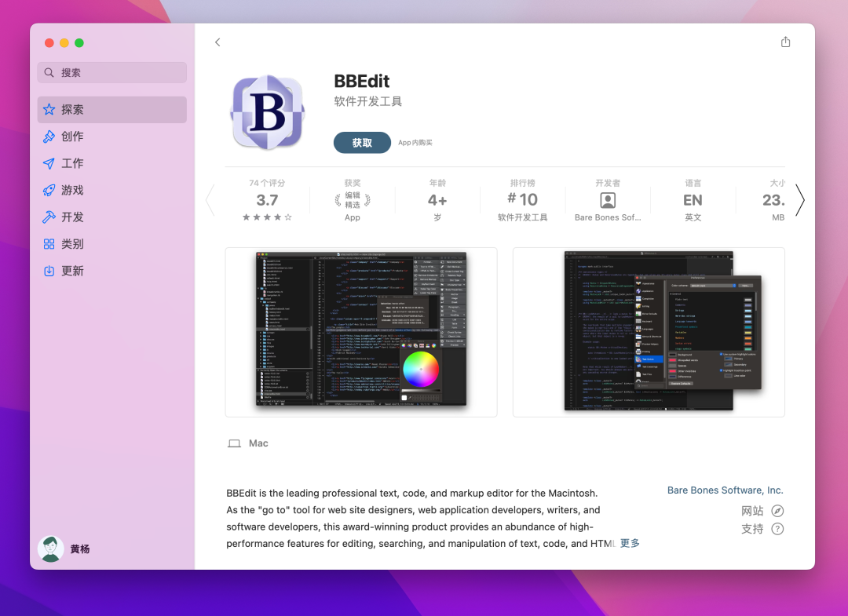Open the 游戏 sidebar section
This screenshot has width=848, height=616.
pyautogui.click(x=112, y=190)
